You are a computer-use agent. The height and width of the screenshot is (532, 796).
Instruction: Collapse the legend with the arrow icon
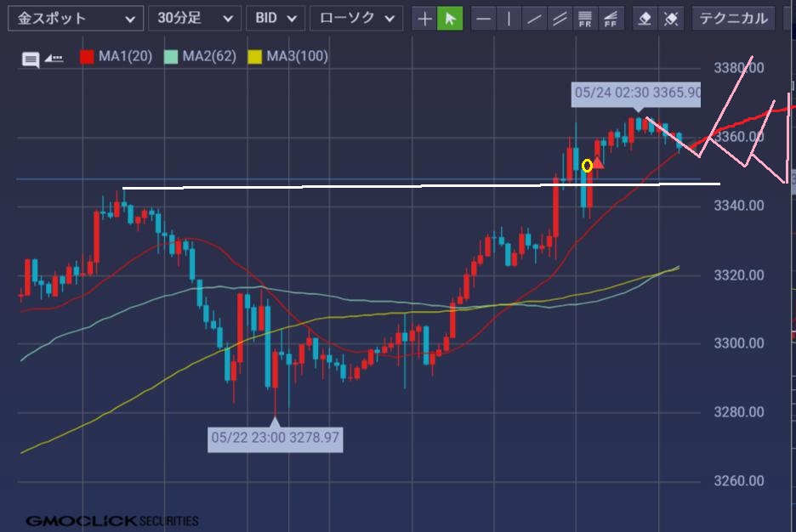tap(54, 58)
